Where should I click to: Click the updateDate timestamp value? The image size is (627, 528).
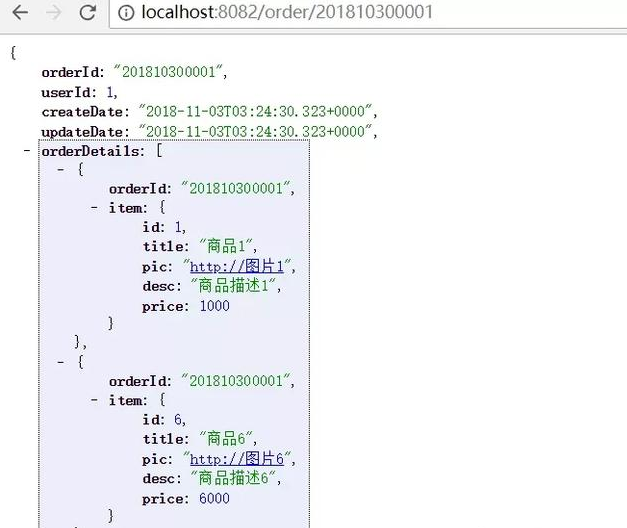coord(258,131)
